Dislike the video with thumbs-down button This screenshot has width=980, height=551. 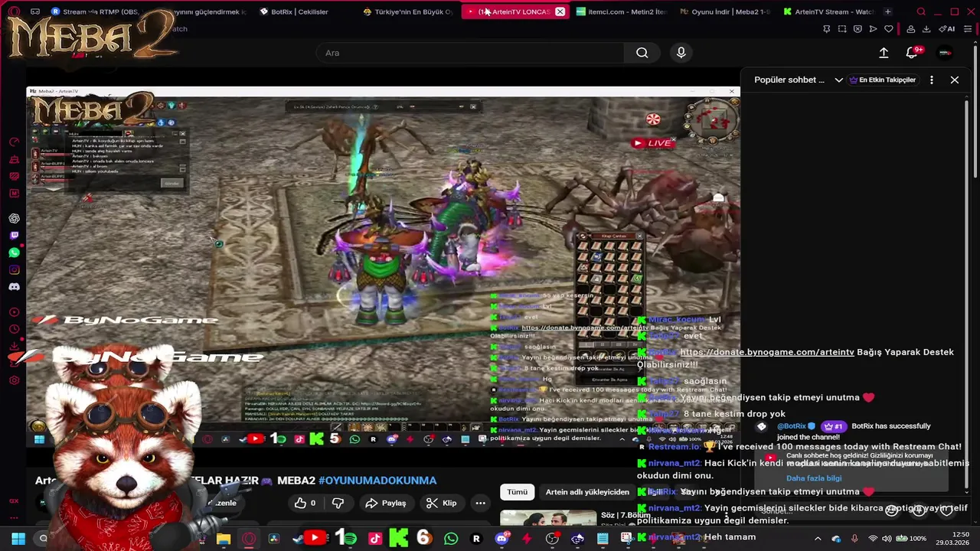coord(338,503)
